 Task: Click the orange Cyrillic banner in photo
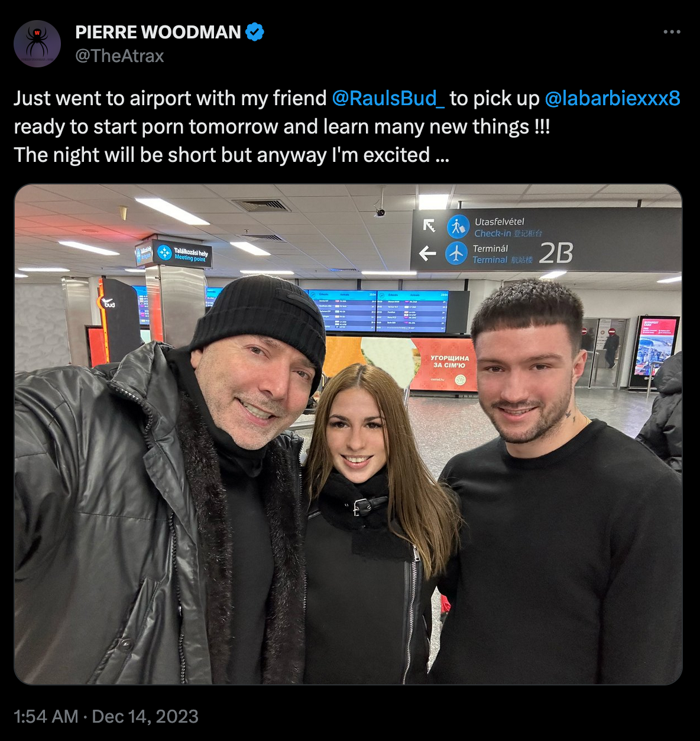445,365
